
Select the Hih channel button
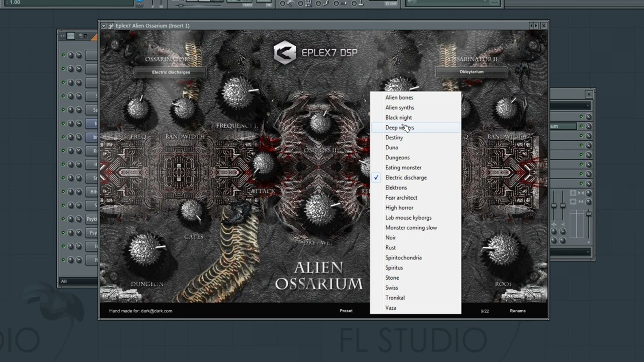point(92,192)
